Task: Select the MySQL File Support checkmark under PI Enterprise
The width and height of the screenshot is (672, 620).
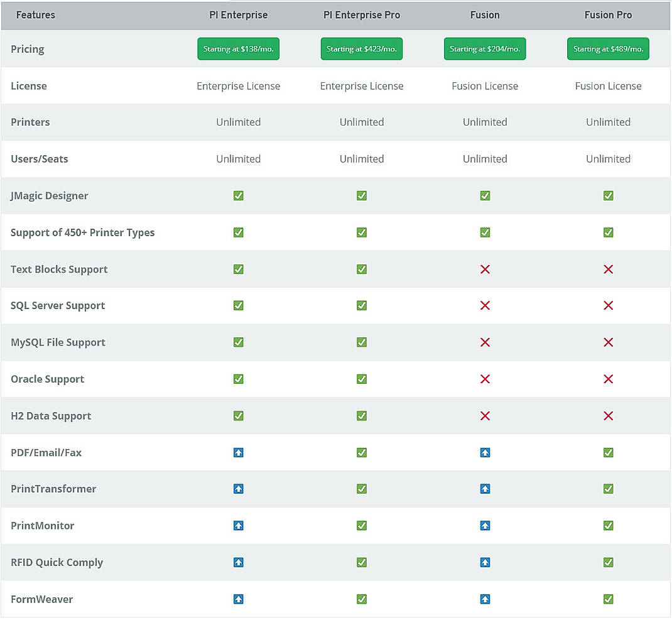Action: (238, 342)
